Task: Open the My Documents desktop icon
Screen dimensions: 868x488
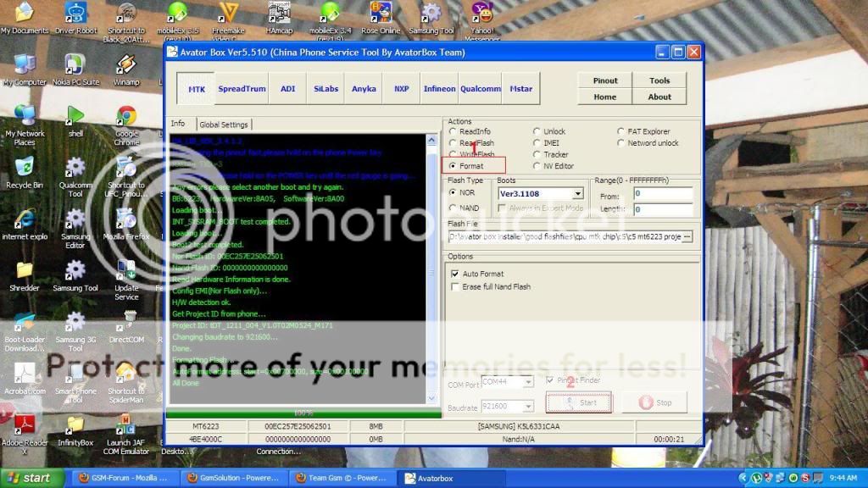Action: pos(24,13)
